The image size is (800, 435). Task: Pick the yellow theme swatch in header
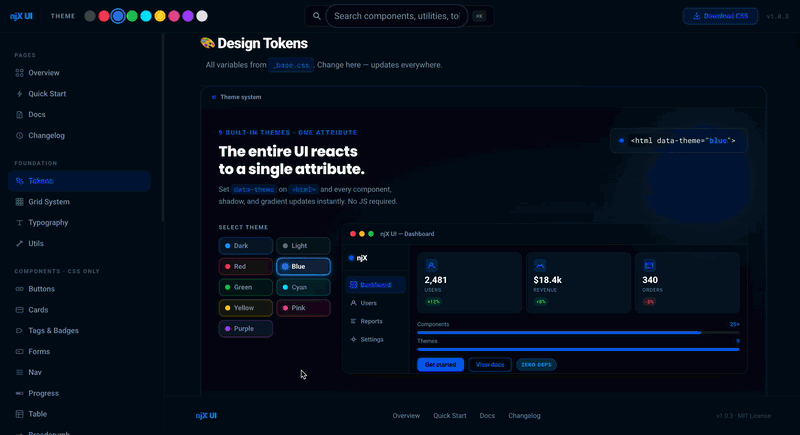pyautogui.click(x=160, y=16)
